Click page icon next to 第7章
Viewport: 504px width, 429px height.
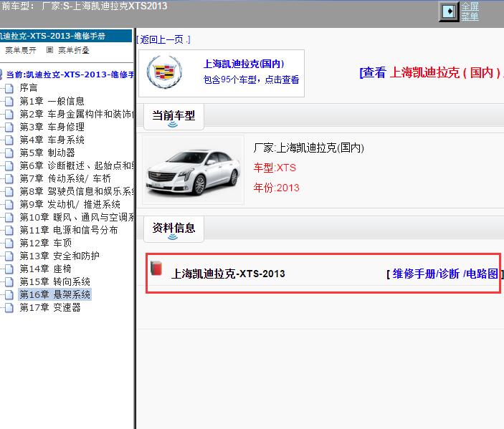click(x=9, y=178)
